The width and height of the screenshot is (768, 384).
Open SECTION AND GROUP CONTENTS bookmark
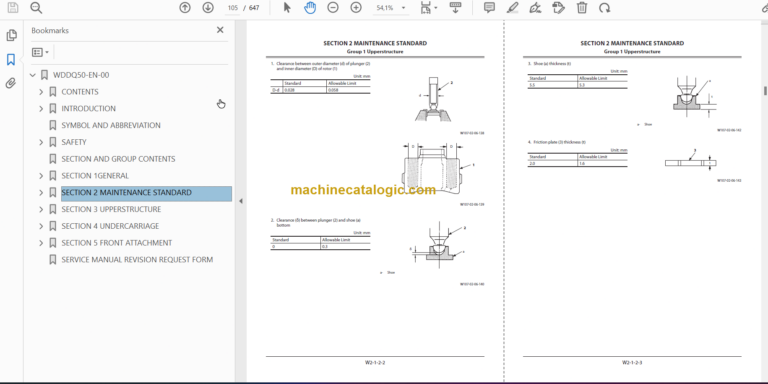[118, 159]
